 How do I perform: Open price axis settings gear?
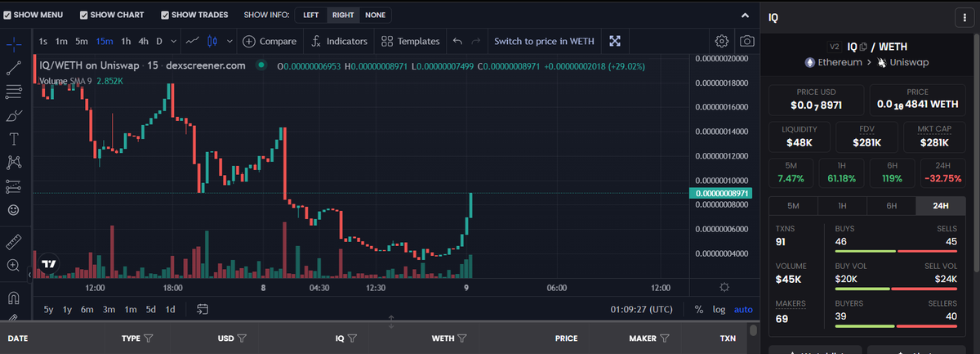[724, 288]
